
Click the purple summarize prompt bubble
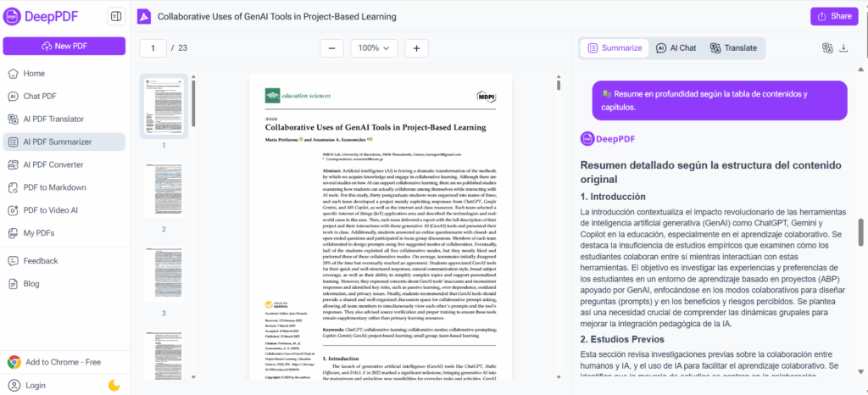point(720,100)
